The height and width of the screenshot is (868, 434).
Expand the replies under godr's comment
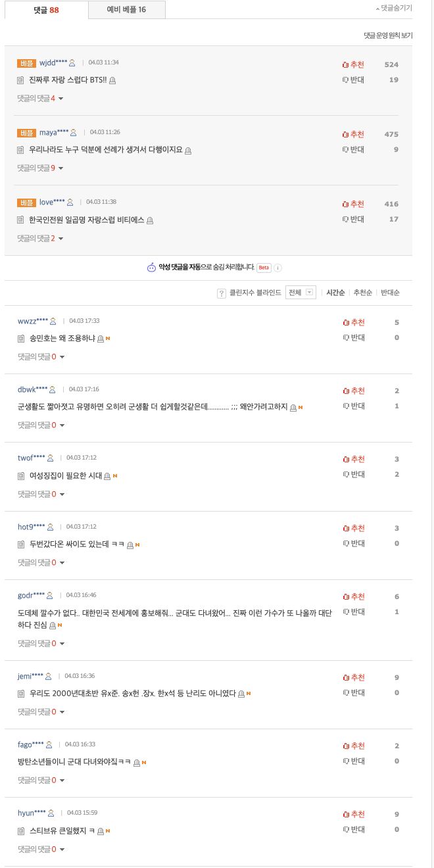click(x=41, y=643)
